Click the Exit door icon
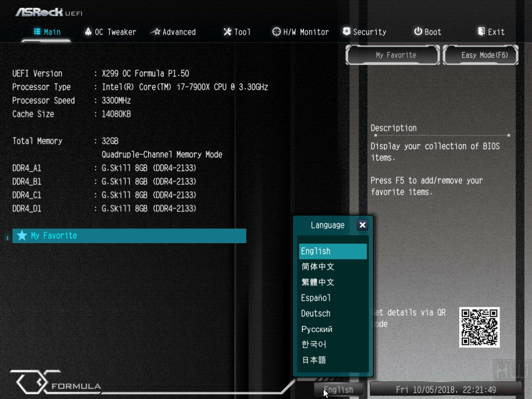Image resolution: width=532 pixels, height=399 pixels. (481, 31)
